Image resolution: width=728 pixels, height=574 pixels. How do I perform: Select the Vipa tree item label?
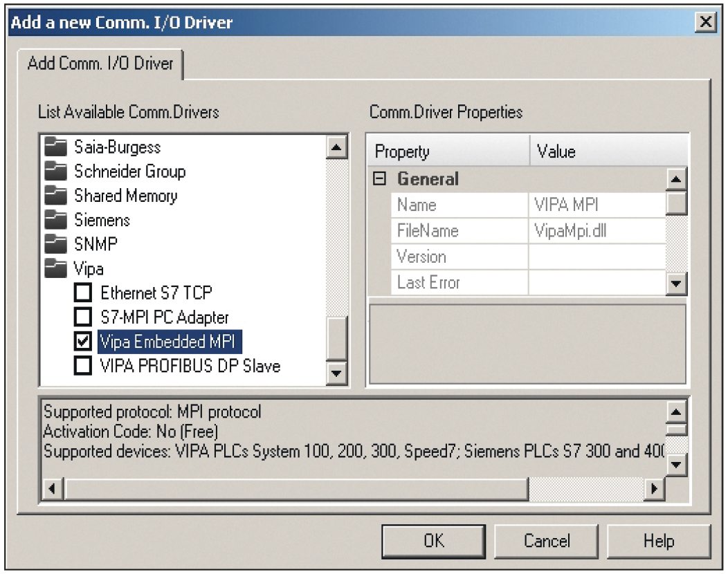(89, 268)
